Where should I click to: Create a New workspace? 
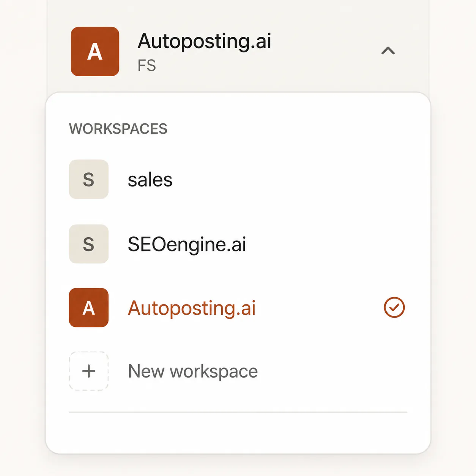(238, 371)
